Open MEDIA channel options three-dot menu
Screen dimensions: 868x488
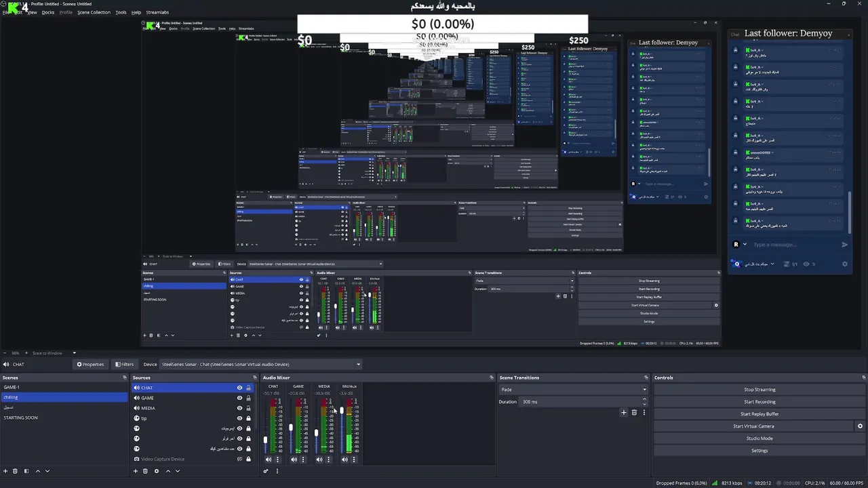(329, 460)
